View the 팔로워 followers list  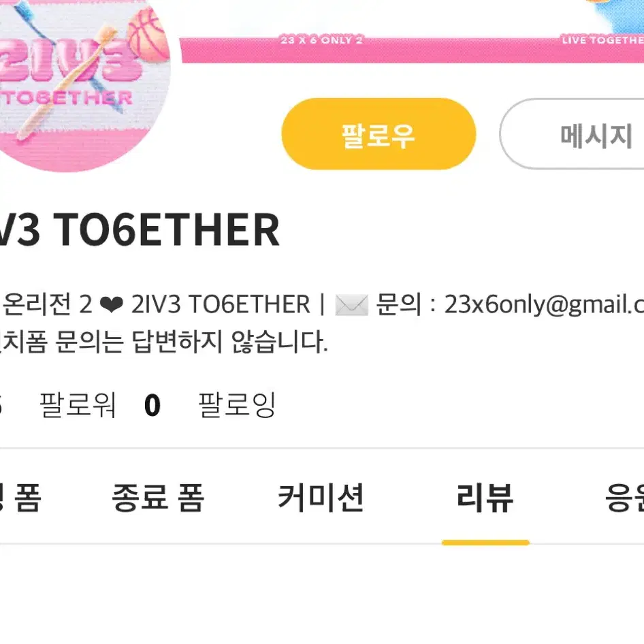coord(78,405)
